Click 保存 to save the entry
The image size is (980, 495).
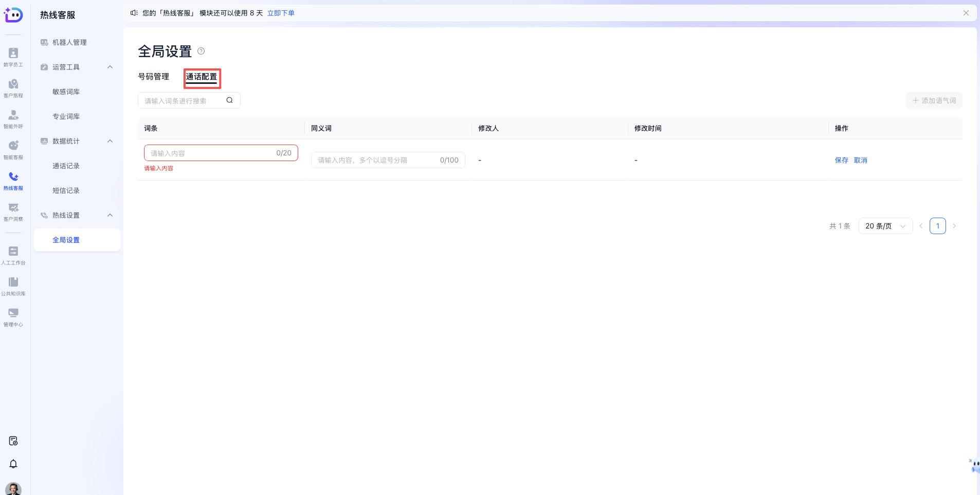click(x=841, y=160)
